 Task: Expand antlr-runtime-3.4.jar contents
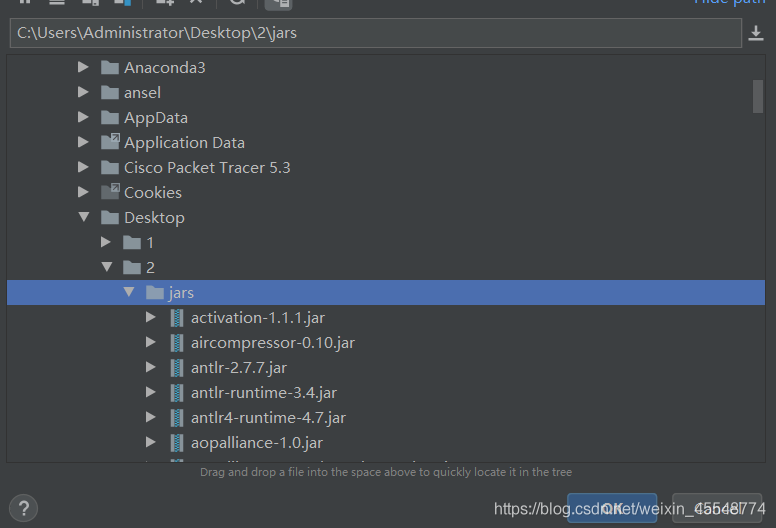(x=150, y=392)
